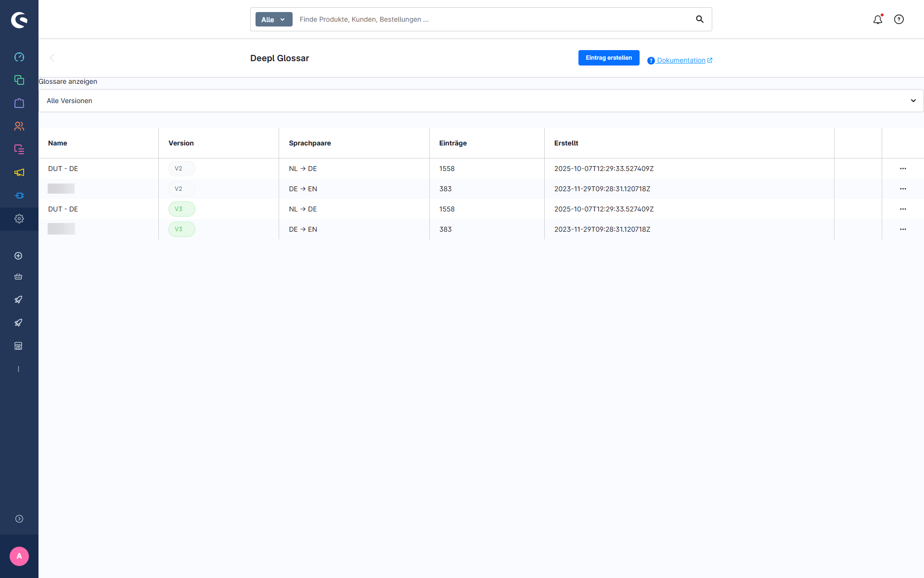Open the Dokumentation link
The width and height of the screenshot is (924, 578).
click(681, 60)
